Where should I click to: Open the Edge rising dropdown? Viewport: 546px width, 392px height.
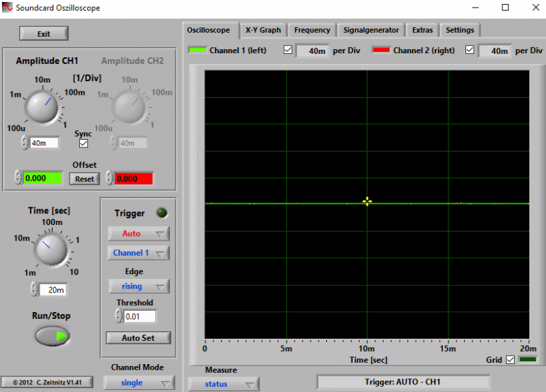tap(139, 286)
